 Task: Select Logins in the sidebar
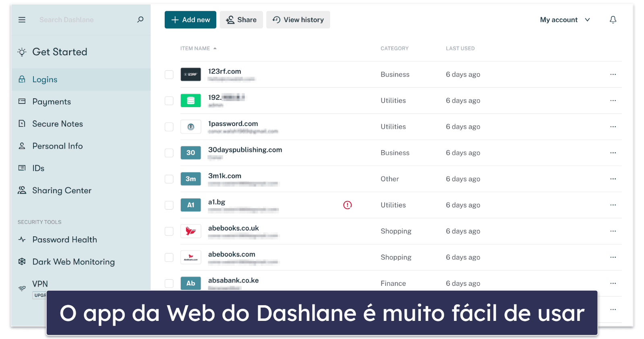[81, 79]
